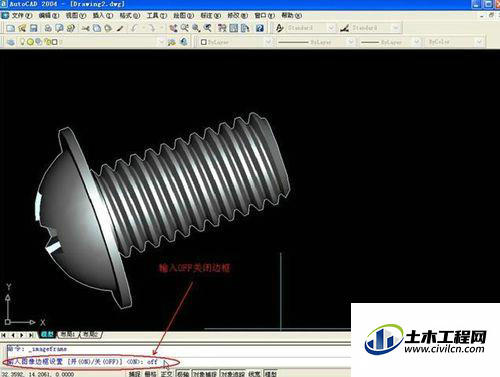Toggle the layer freeze sun icon

coord(30,42)
